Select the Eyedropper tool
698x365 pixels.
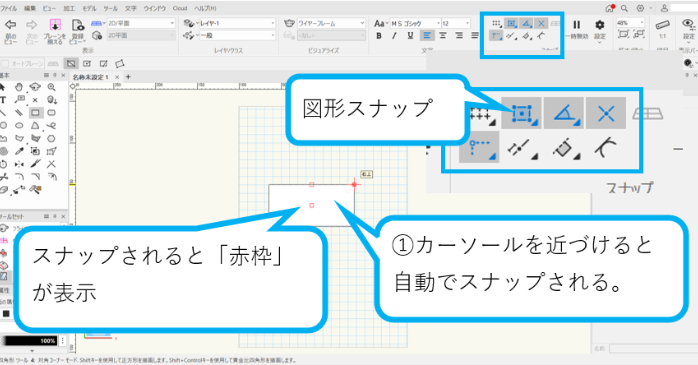19,151
